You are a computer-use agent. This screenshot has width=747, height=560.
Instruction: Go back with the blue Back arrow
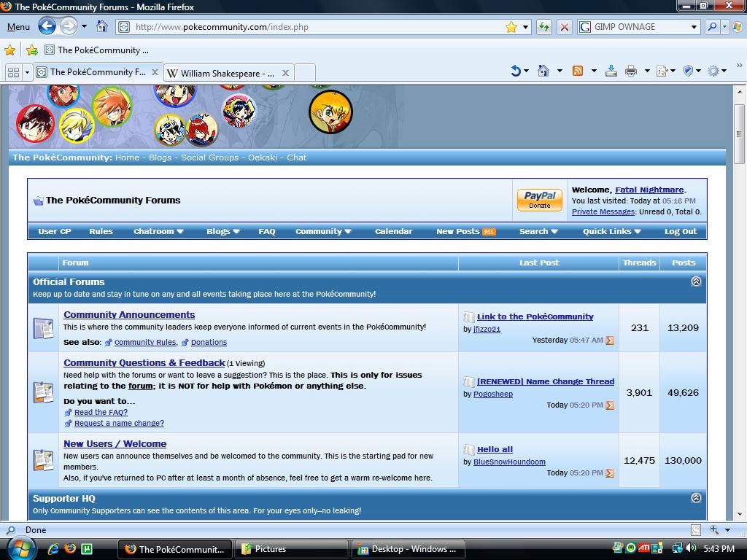pos(47,26)
